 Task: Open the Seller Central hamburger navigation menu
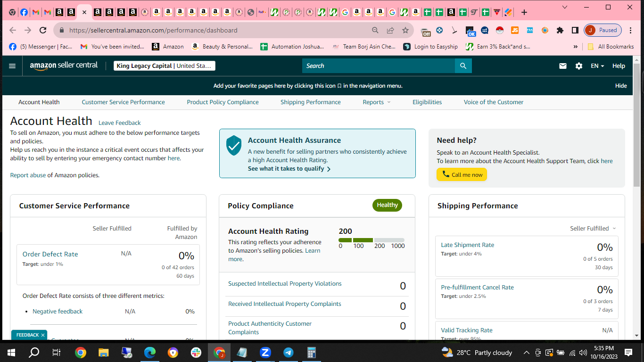click(12, 66)
